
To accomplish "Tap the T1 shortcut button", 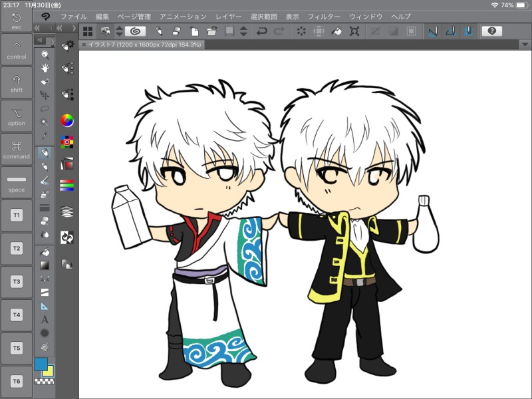I will 16,215.
